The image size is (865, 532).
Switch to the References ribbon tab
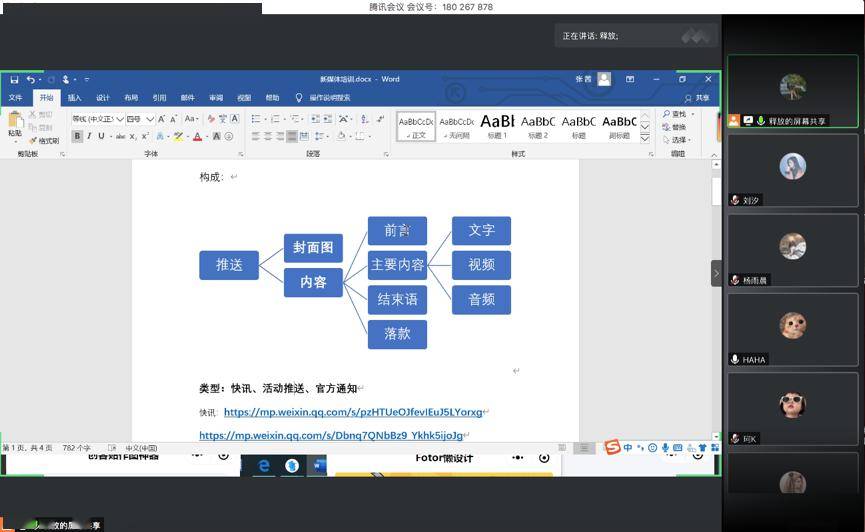pos(159,98)
